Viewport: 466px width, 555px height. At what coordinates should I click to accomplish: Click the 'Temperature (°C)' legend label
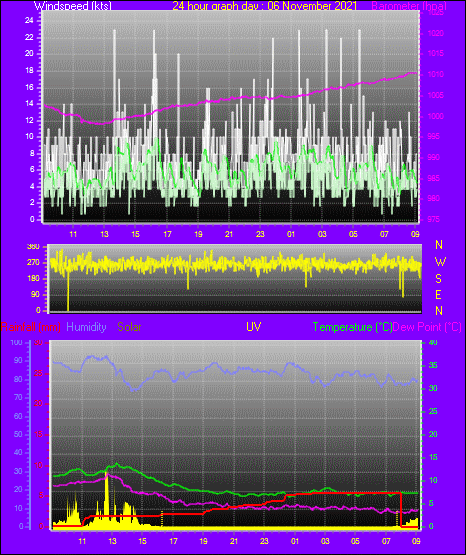352,327
